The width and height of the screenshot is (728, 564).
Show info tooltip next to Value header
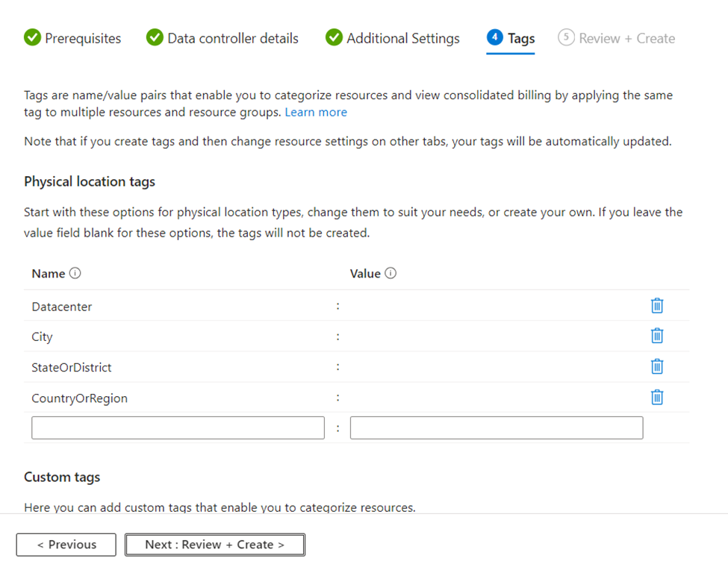click(391, 273)
